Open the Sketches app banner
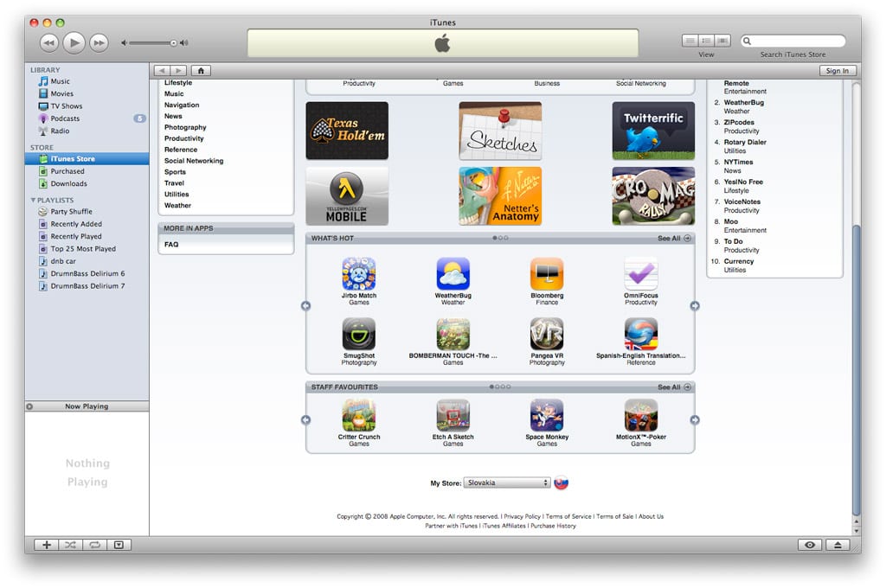 (x=500, y=131)
